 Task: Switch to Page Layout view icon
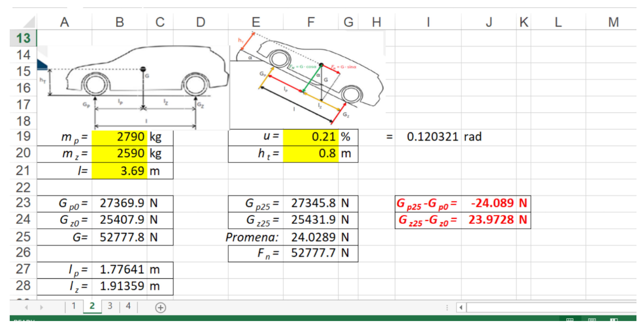click(x=592, y=320)
